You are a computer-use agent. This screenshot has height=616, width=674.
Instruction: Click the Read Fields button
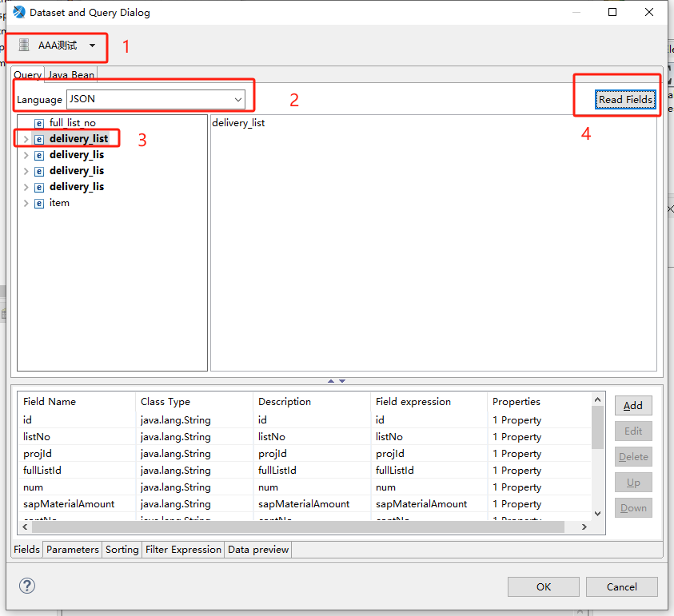tap(625, 99)
